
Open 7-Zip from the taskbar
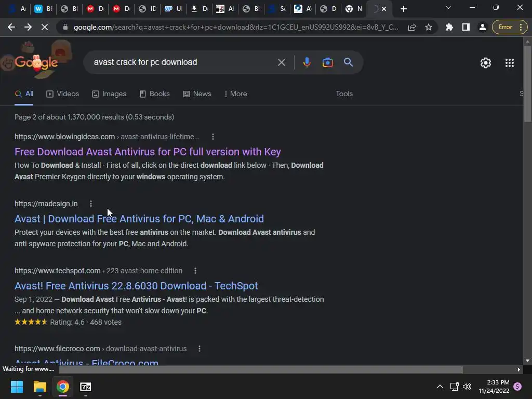[x=86, y=387]
